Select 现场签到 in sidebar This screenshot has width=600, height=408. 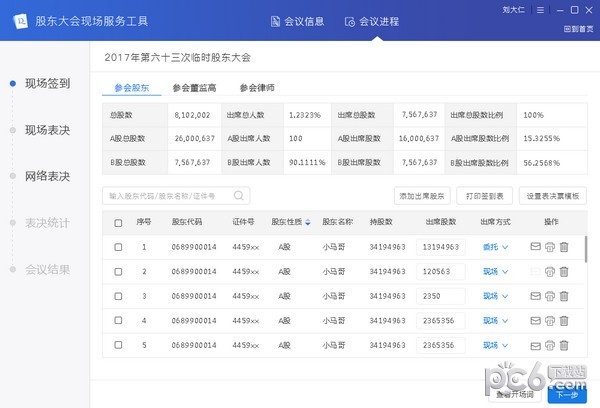(47, 83)
